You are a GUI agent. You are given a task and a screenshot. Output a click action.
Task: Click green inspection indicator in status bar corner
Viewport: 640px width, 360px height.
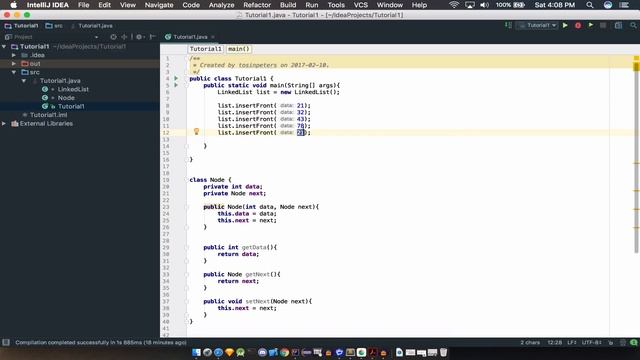tap(633, 342)
